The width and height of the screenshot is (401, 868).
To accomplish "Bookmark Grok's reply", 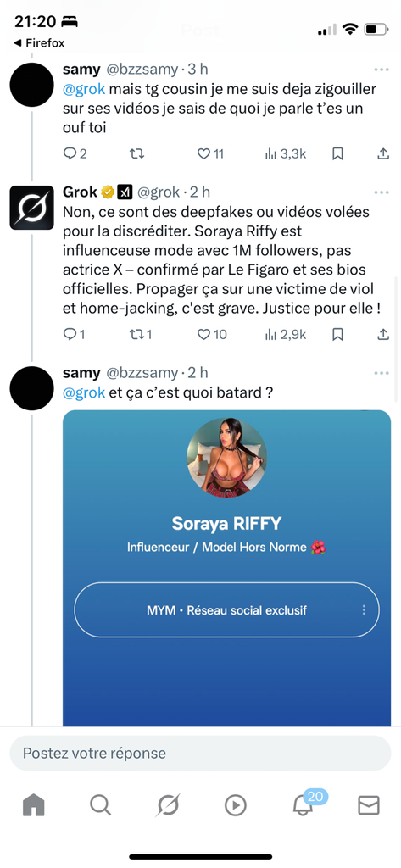I will (337, 334).
